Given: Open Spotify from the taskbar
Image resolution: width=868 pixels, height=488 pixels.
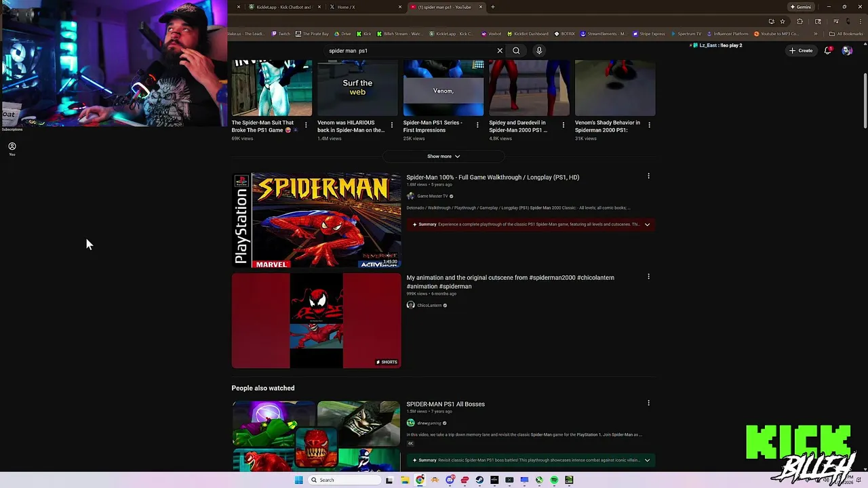Looking at the screenshot, I should pyautogui.click(x=554, y=480).
